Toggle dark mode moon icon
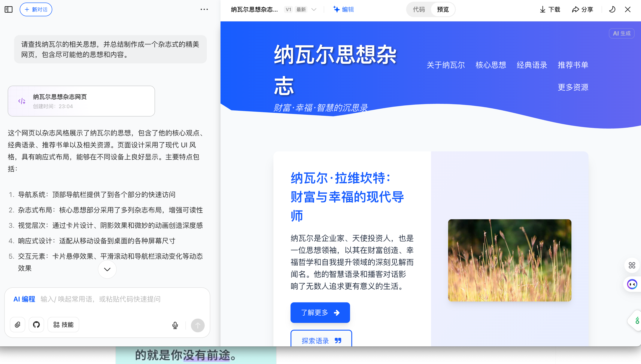This screenshot has height=364, width=641. coord(612,9)
